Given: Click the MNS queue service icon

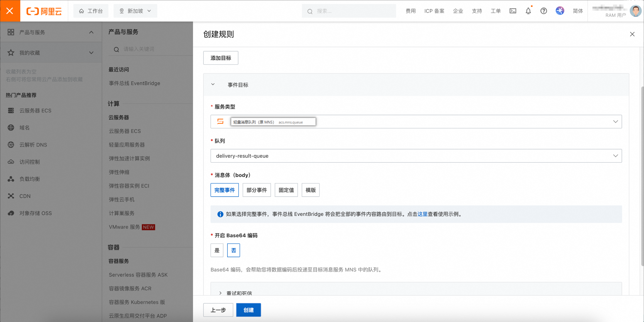Looking at the screenshot, I should pyautogui.click(x=220, y=122).
